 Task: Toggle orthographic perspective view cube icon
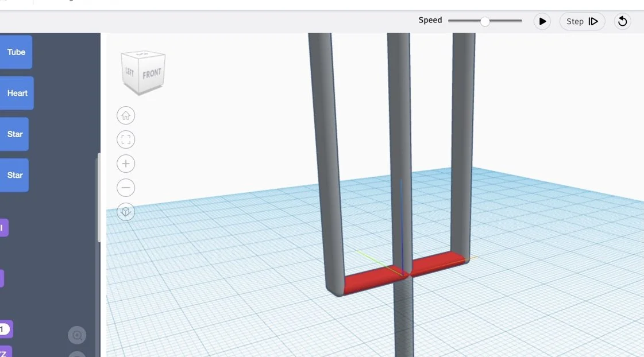pos(126,212)
